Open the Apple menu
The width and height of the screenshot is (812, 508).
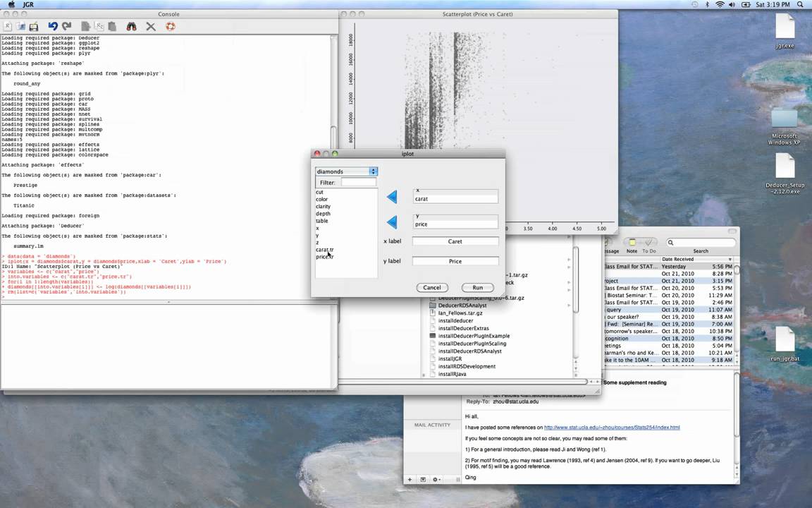[x=11, y=4]
